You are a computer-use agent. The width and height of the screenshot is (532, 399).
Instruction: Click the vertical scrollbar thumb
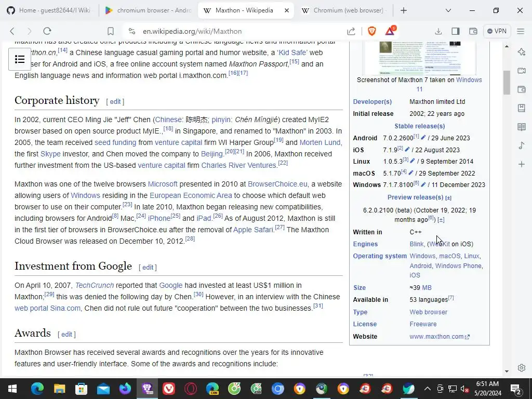tap(507, 82)
